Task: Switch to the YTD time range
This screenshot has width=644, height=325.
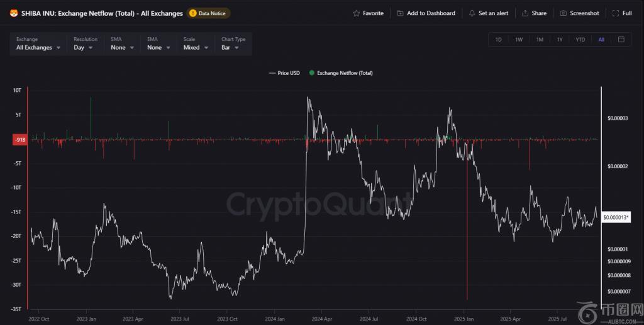Action: (x=580, y=40)
